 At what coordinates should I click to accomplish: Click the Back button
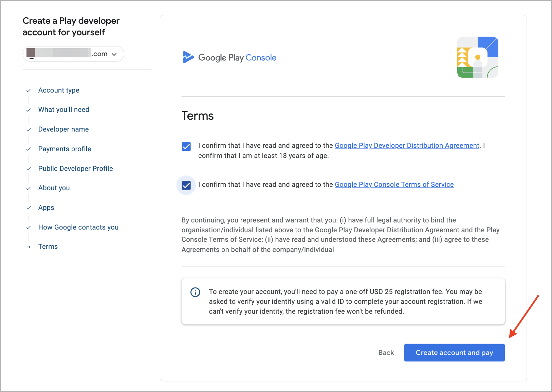[x=386, y=353]
